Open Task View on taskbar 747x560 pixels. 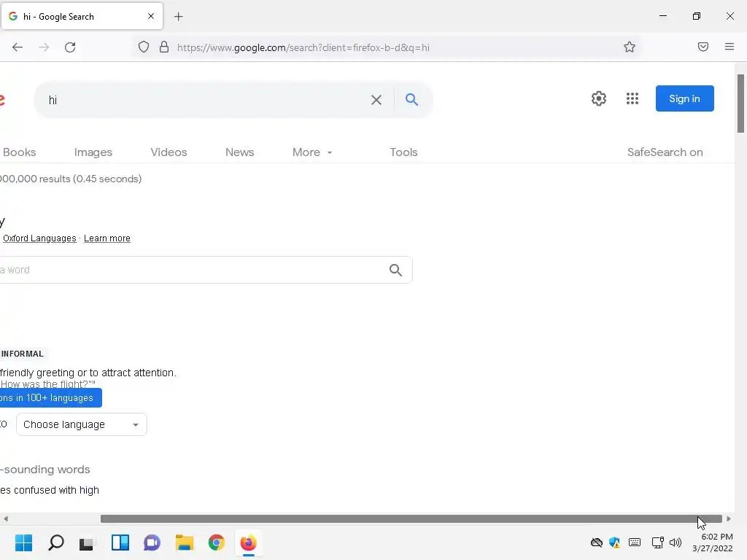point(87,542)
